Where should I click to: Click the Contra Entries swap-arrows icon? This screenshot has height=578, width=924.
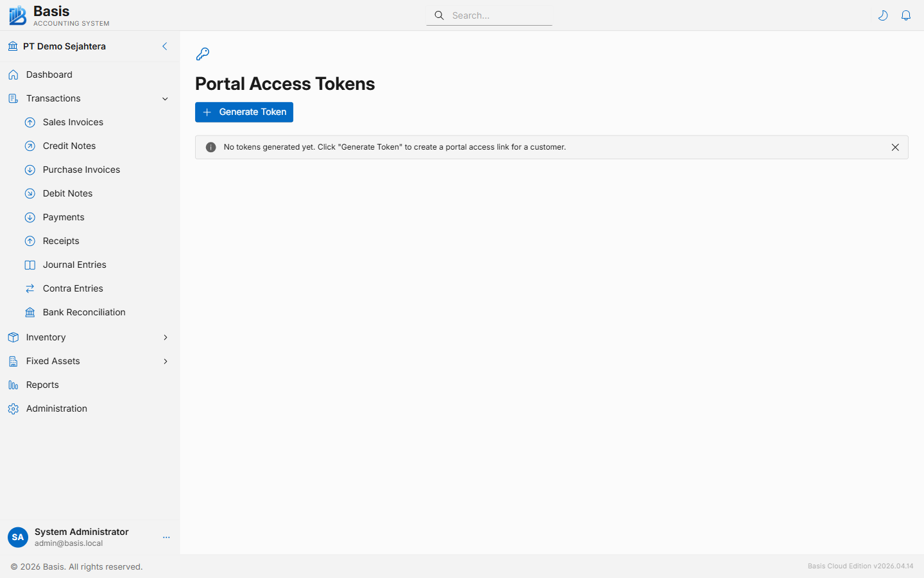[x=30, y=288]
